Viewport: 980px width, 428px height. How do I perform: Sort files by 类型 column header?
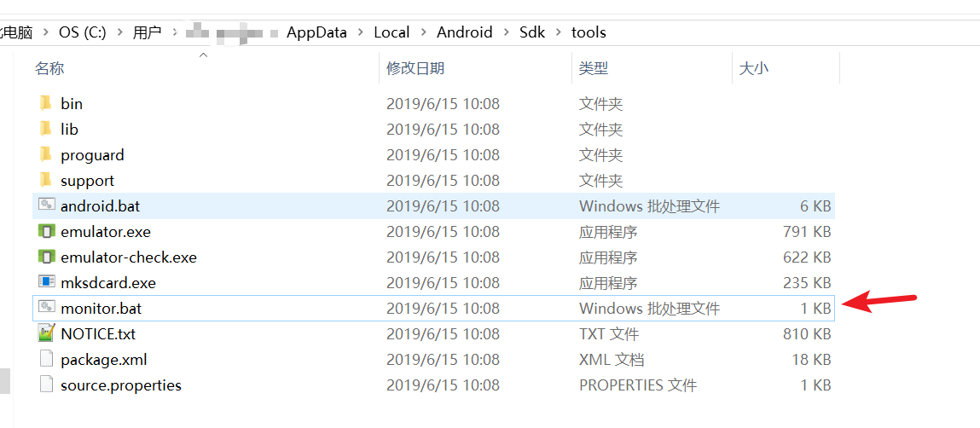click(593, 68)
